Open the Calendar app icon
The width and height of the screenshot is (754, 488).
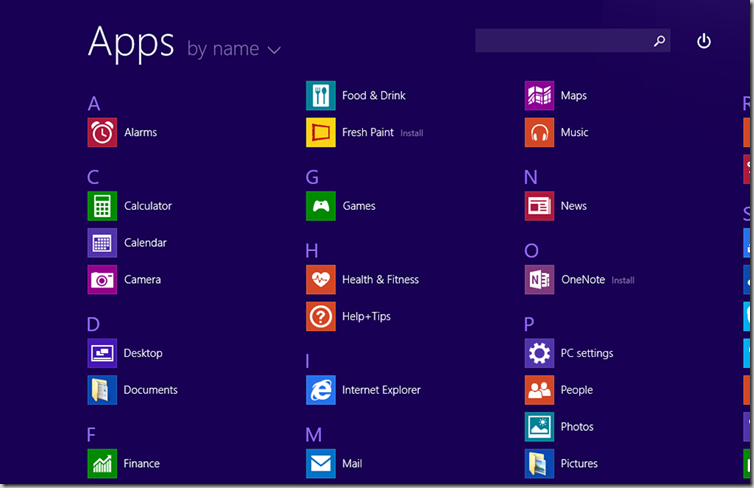click(102, 243)
